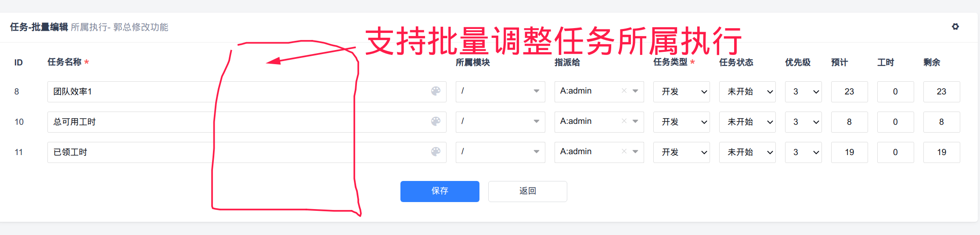Clear A:admin assignee for task 10
980x235 pixels.
624,121
